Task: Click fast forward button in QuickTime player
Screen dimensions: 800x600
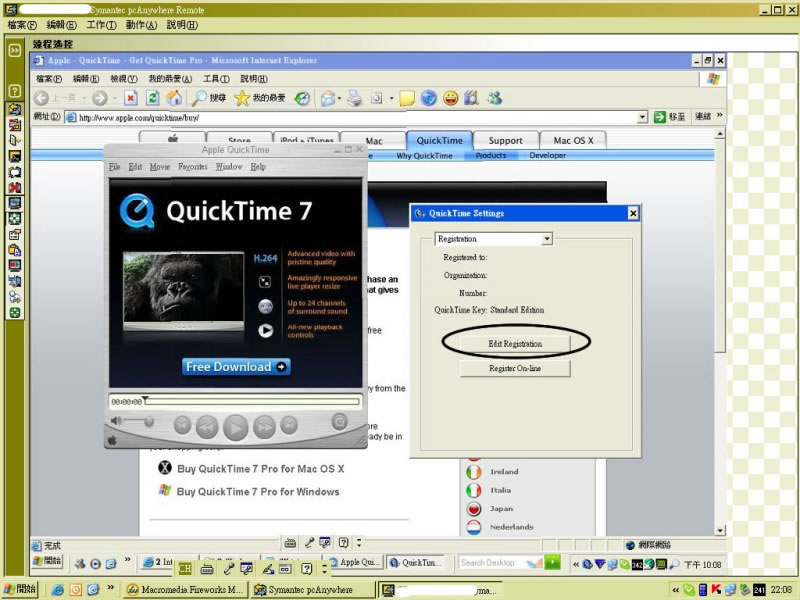Action: 264,427
